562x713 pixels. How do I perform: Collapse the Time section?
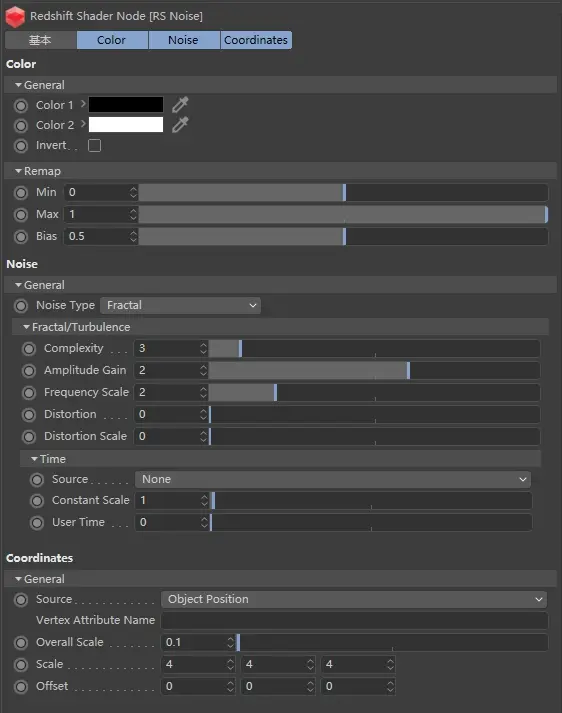point(34,459)
